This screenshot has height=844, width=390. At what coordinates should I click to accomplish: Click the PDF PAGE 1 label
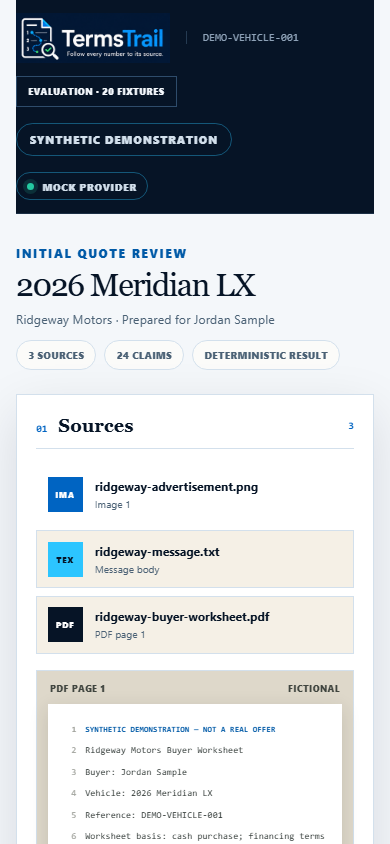tap(77, 688)
